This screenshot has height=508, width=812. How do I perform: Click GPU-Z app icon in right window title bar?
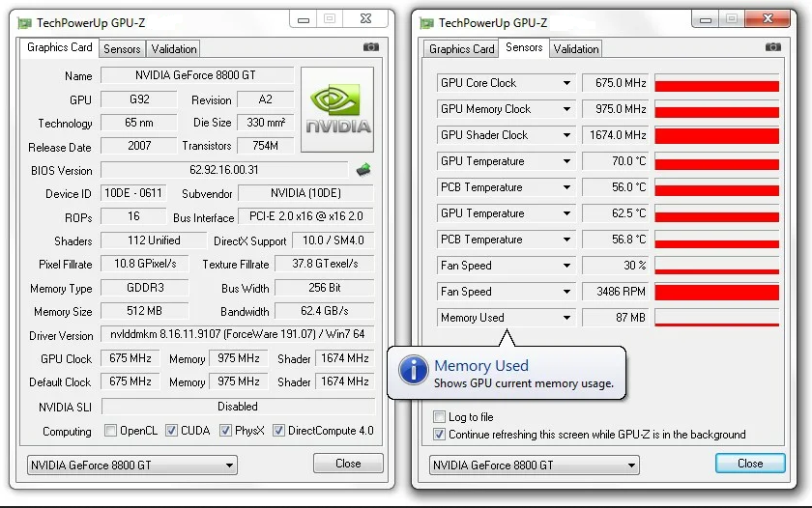[x=426, y=23]
